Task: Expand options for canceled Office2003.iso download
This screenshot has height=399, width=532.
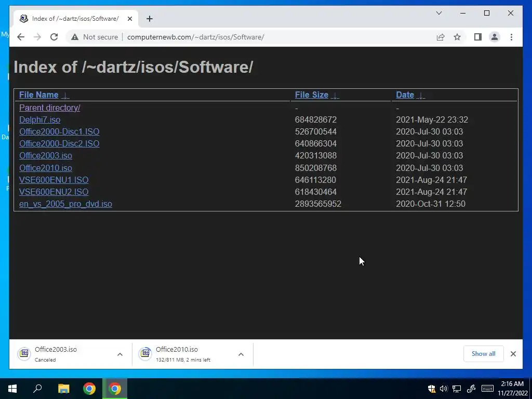Action: click(x=120, y=354)
